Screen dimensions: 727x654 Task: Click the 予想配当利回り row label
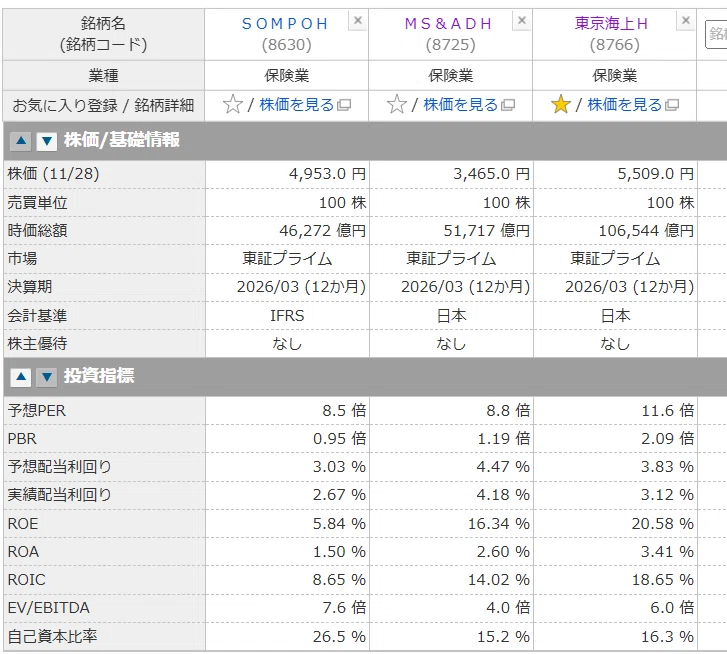(59, 467)
